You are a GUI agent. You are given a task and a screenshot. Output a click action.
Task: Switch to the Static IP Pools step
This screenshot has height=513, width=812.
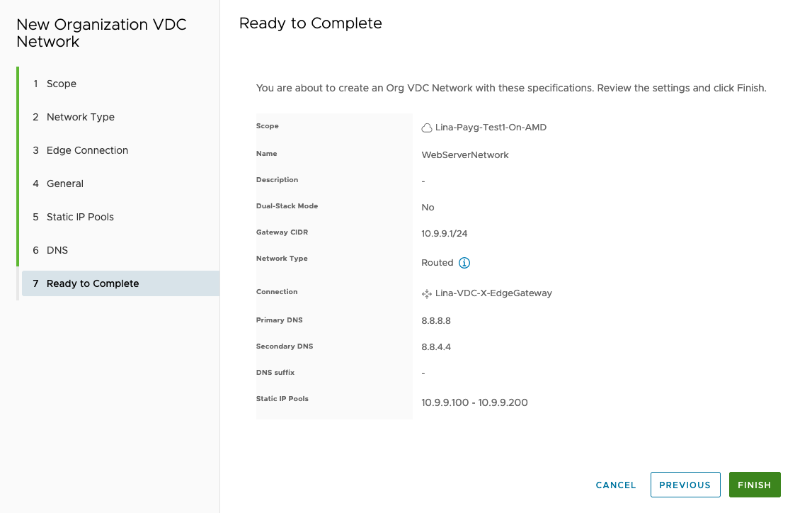coord(80,217)
